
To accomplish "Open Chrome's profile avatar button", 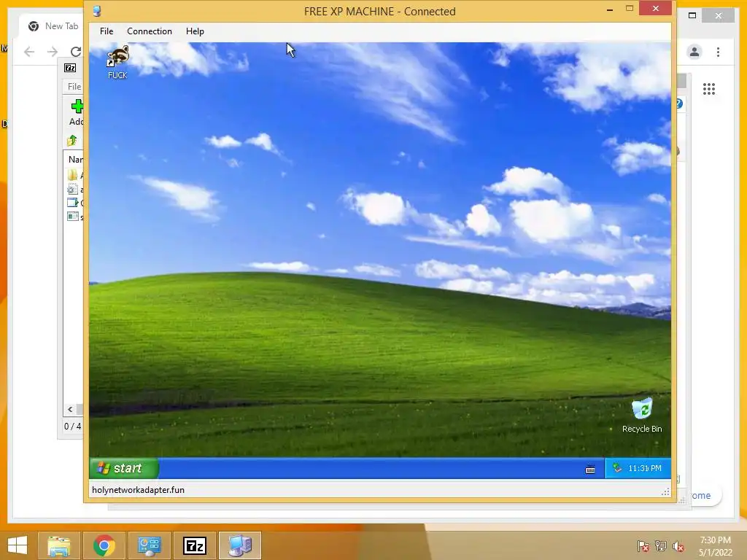I will pyautogui.click(x=694, y=52).
